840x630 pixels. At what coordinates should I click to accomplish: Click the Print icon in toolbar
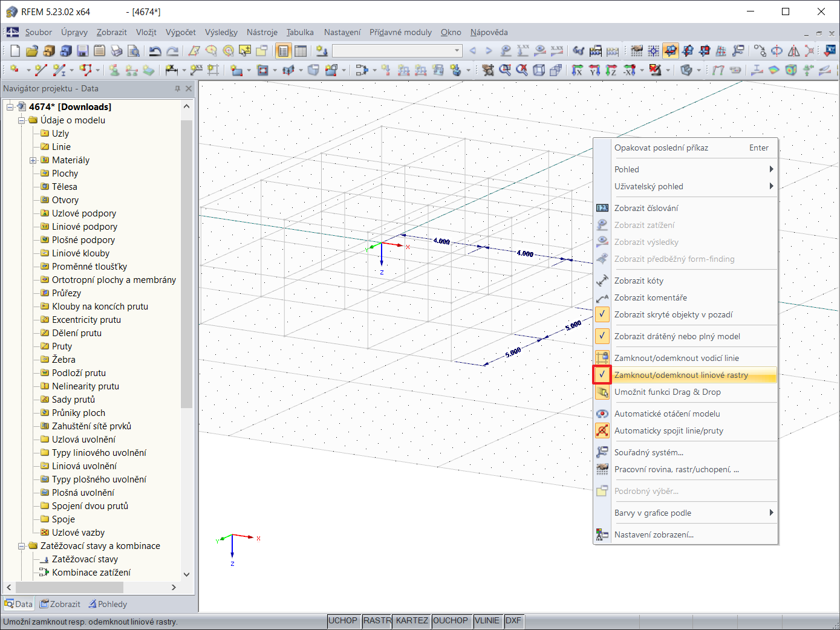(117, 51)
